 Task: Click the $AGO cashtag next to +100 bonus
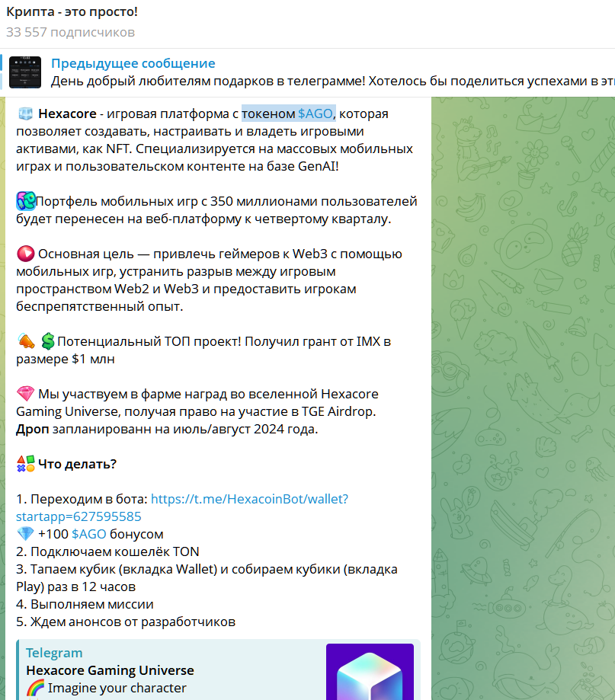(89, 534)
